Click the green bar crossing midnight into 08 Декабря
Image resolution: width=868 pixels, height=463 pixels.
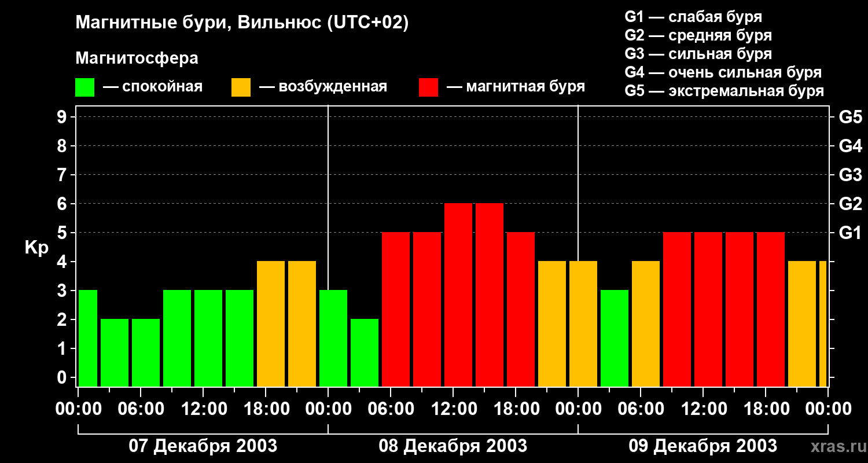click(x=333, y=338)
